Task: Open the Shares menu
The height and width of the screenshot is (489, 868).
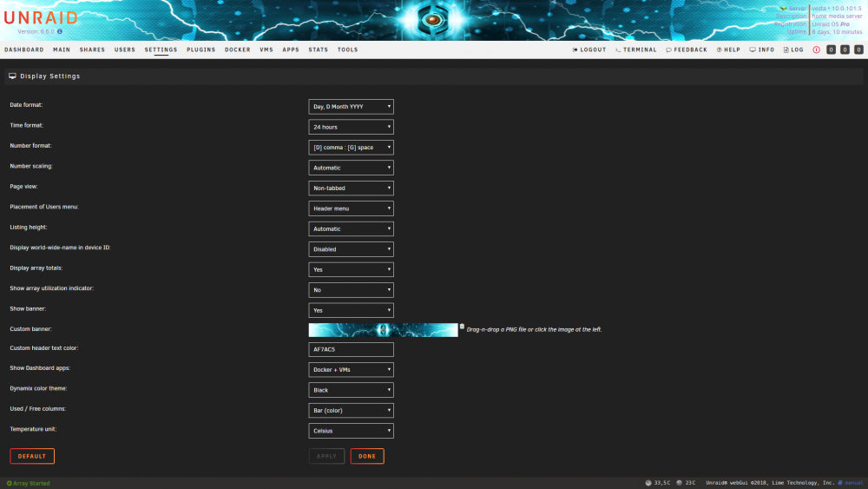Action: pos(92,50)
